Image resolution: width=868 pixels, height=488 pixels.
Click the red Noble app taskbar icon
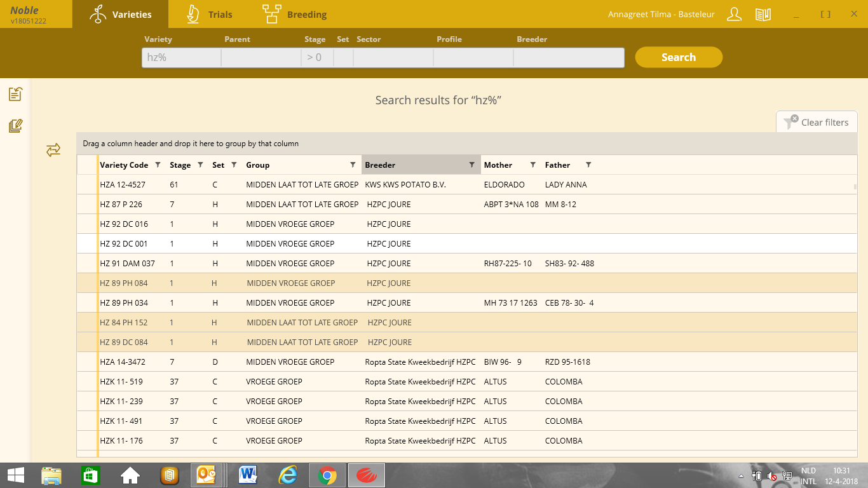[367, 475]
